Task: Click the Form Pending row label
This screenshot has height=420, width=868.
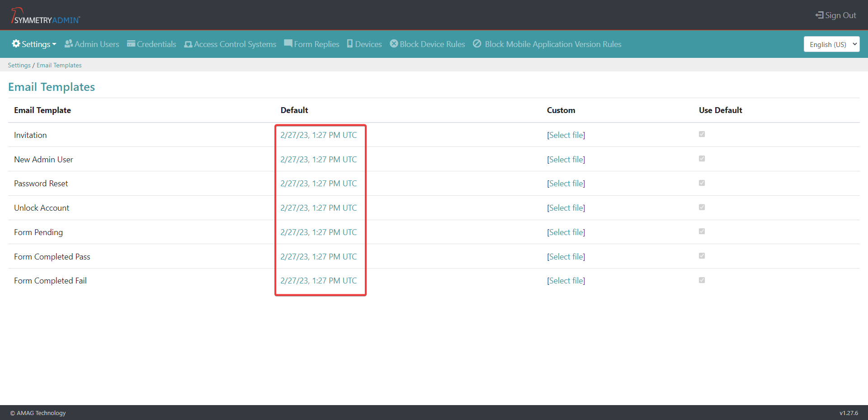Action: tap(38, 232)
